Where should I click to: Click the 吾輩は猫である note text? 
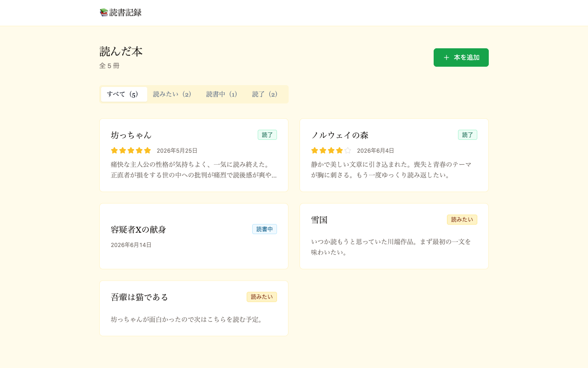point(188,319)
